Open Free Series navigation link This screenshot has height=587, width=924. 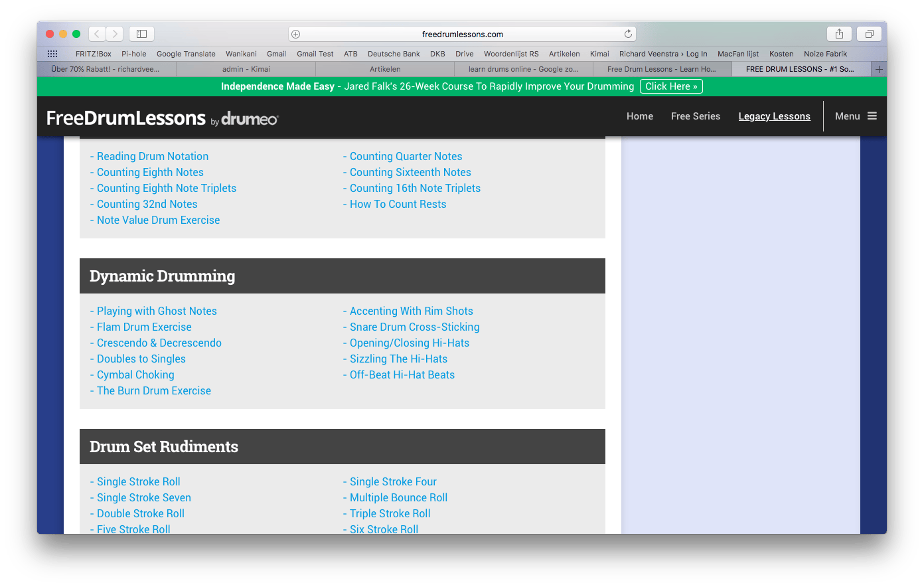tap(696, 116)
